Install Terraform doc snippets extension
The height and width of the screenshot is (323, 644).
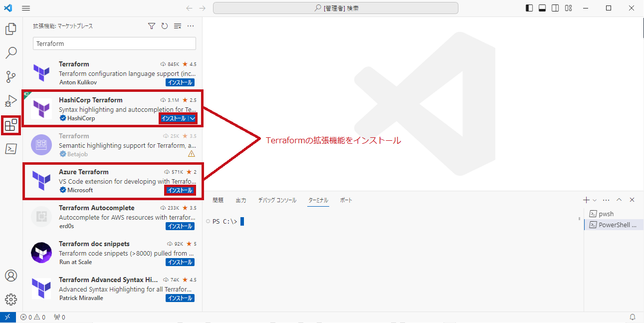tap(180, 262)
